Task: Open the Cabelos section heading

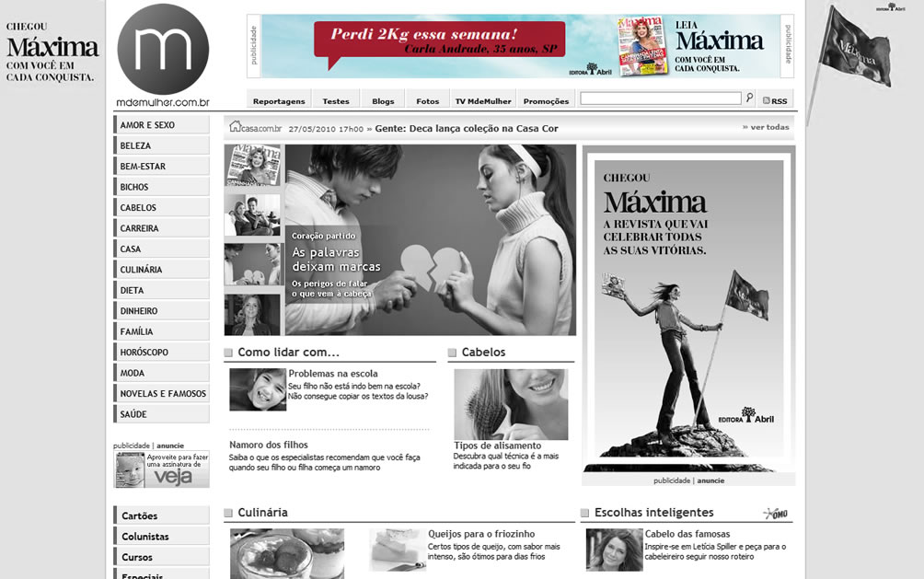Action: [x=483, y=352]
